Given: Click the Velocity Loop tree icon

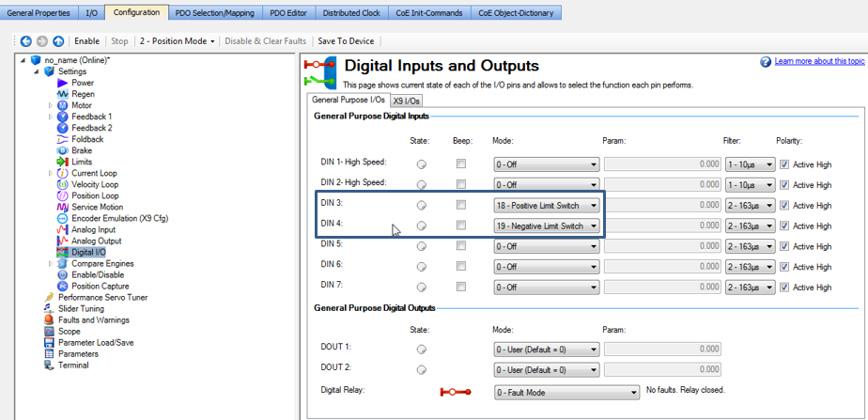Looking at the screenshot, I should click(x=62, y=184).
